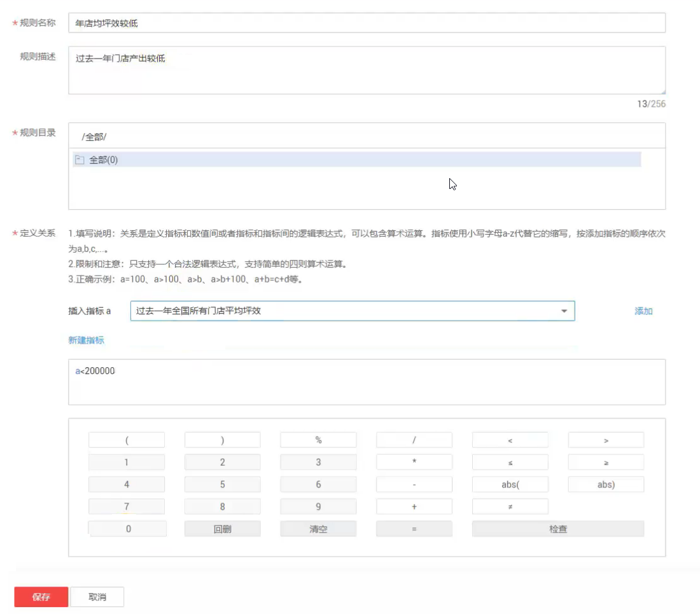Focus the 规则名称 text field

click(x=367, y=24)
